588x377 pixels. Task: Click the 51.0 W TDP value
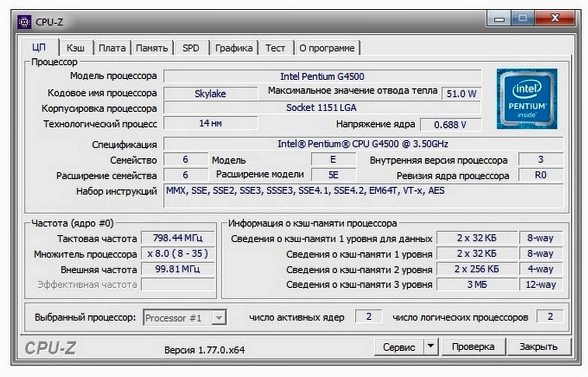coord(461,93)
